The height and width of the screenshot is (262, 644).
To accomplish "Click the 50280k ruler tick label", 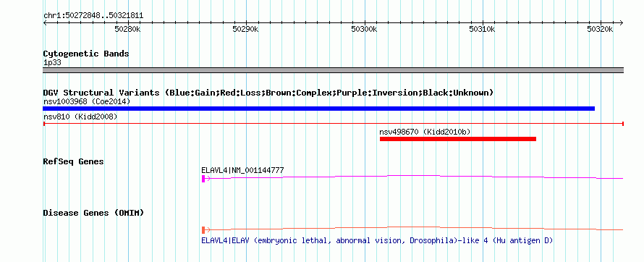I will (128, 29).
